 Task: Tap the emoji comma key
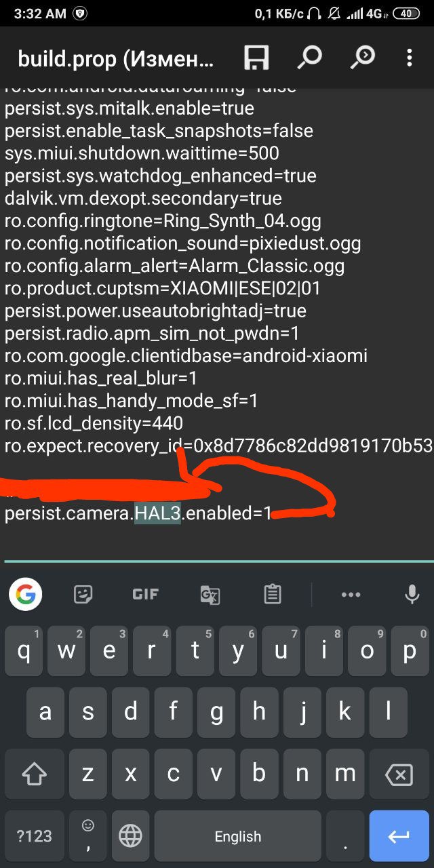click(87, 835)
